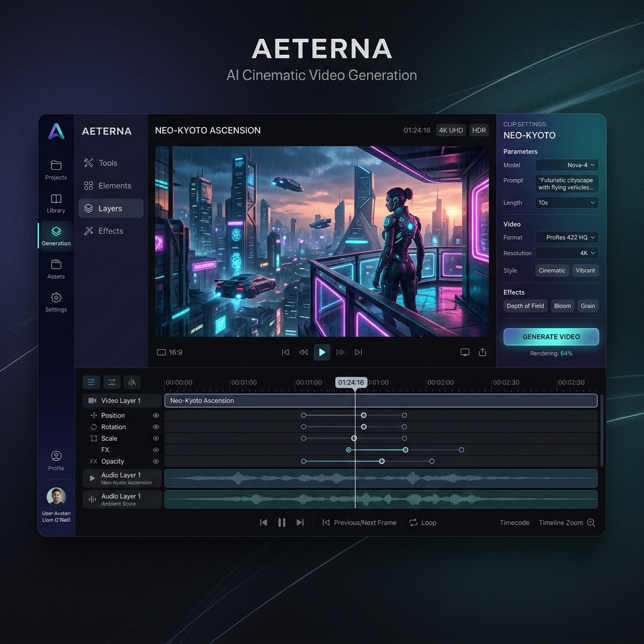The image size is (644, 644).
Task: Click the filled Position keyframe
Action: 364,415
